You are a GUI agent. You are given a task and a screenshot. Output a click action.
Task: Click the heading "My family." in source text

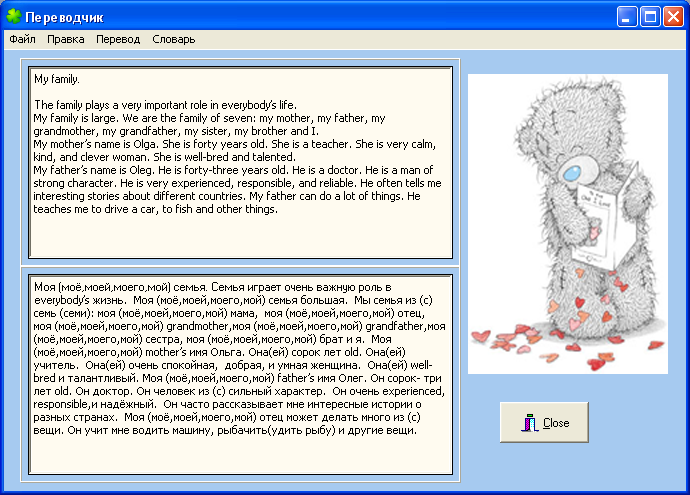tap(57, 79)
